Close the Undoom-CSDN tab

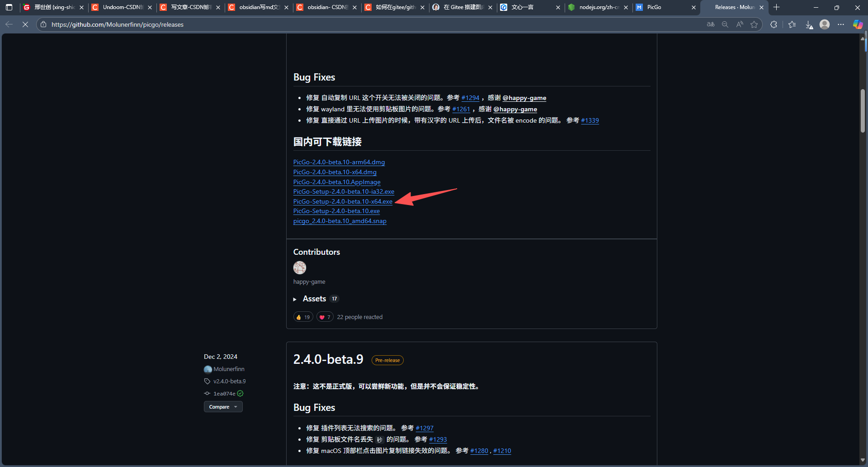click(150, 7)
